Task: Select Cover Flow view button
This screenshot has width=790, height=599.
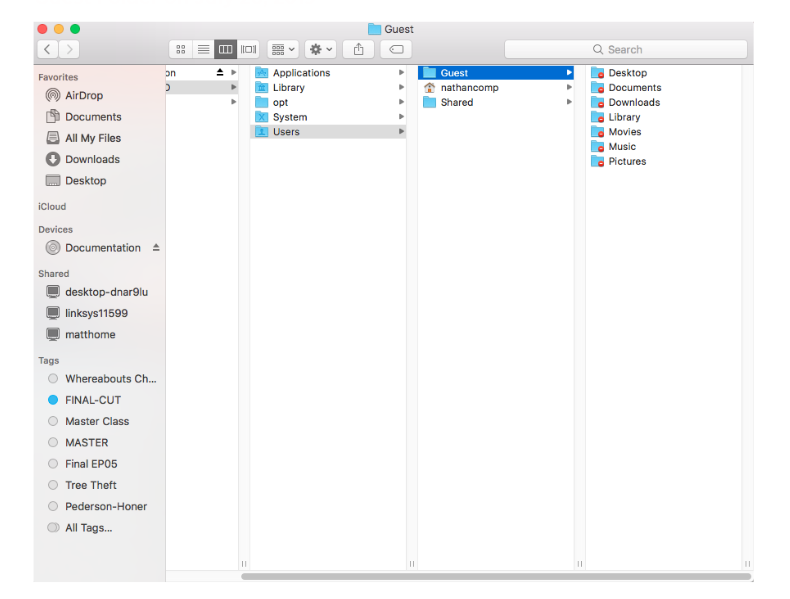Action: [249, 49]
